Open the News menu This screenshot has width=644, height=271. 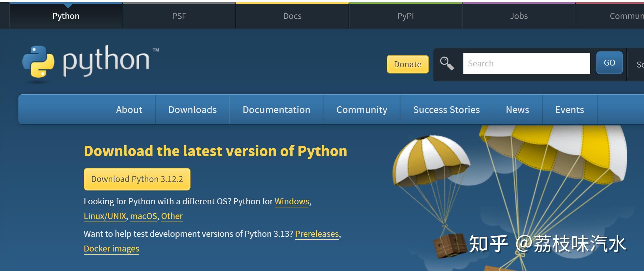[x=517, y=110]
